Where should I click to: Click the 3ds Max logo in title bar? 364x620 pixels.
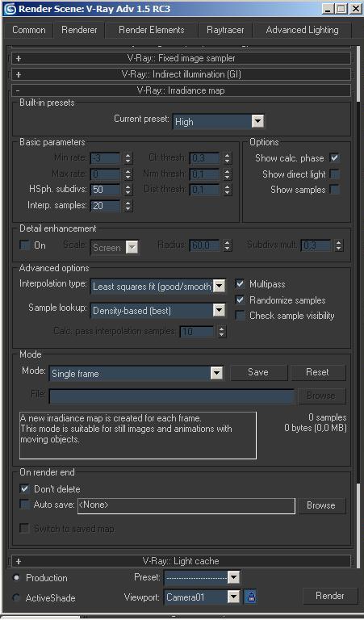coord(10,9)
